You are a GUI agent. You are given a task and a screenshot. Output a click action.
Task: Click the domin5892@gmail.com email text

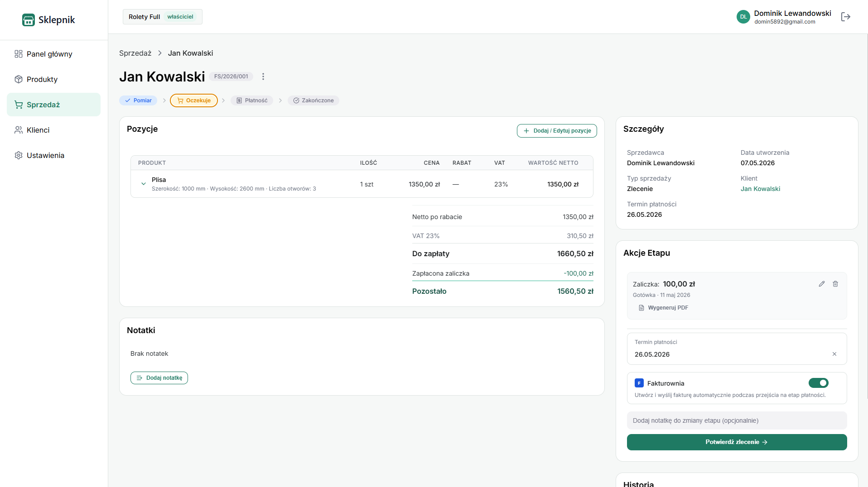[785, 22]
